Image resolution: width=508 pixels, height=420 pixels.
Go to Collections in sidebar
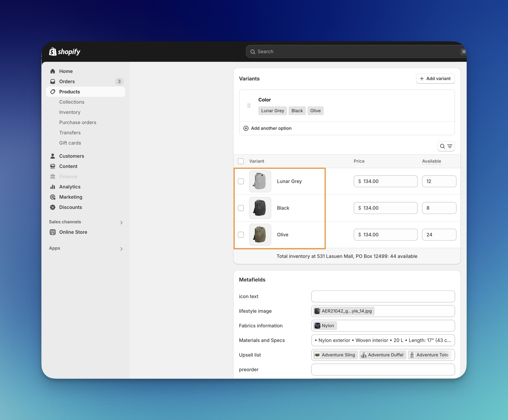tap(72, 102)
